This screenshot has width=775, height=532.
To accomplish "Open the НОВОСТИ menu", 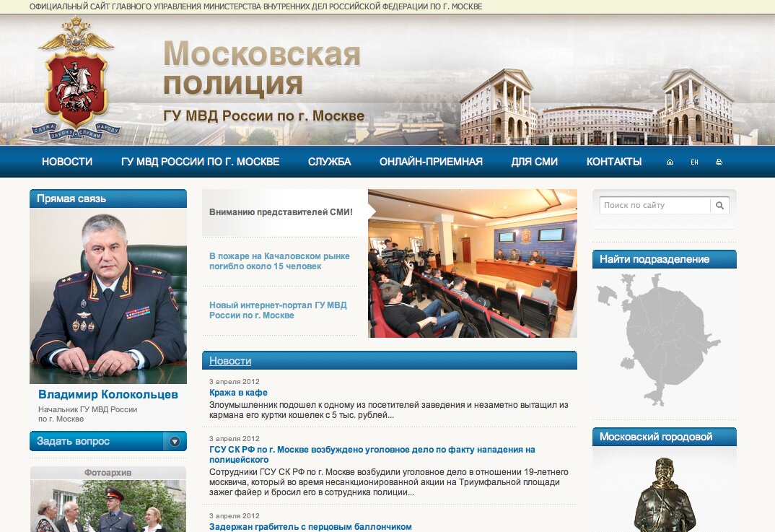I will pos(67,162).
